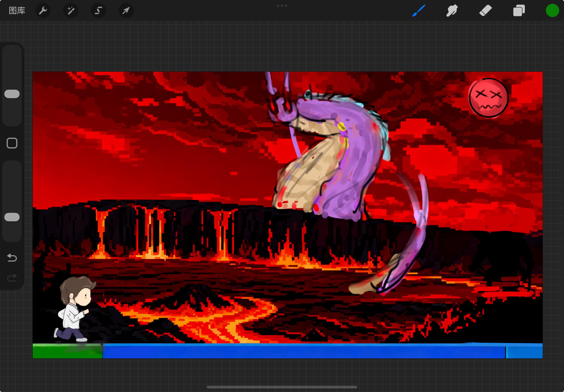Open the Adjustments magic wand menu
Image resolution: width=564 pixels, height=392 pixels.
[x=71, y=11]
